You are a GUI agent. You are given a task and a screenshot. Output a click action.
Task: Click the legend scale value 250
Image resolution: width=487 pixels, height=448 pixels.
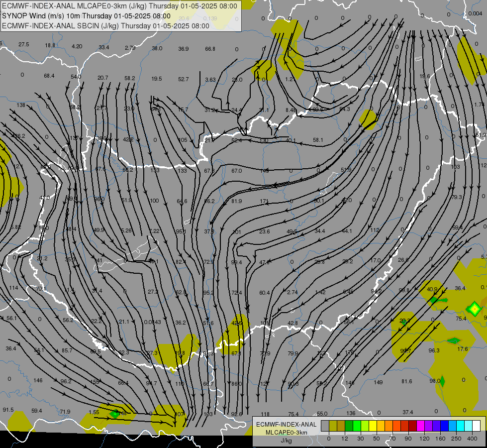[x=456, y=439]
